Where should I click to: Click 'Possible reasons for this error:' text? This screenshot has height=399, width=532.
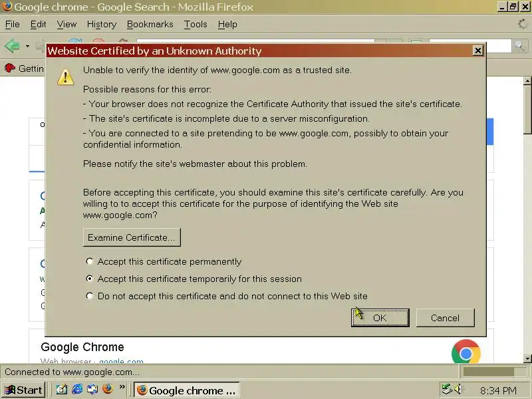[147, 90]
